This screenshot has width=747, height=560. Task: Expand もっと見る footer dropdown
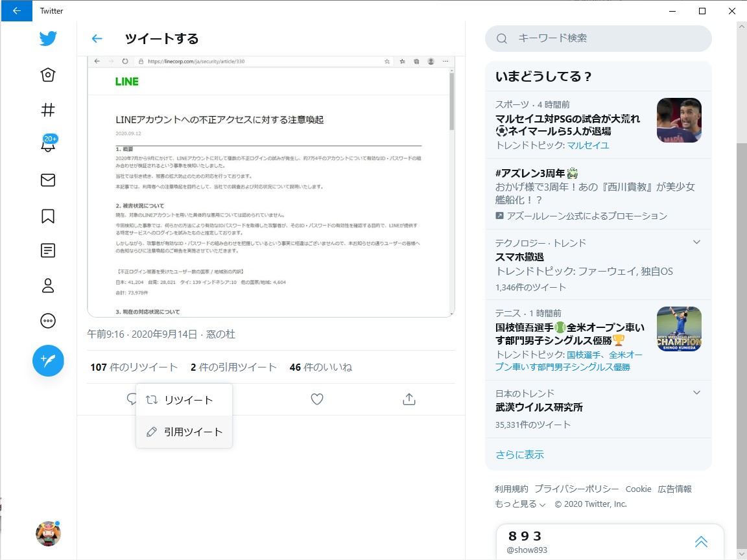(x=520, y=504)
